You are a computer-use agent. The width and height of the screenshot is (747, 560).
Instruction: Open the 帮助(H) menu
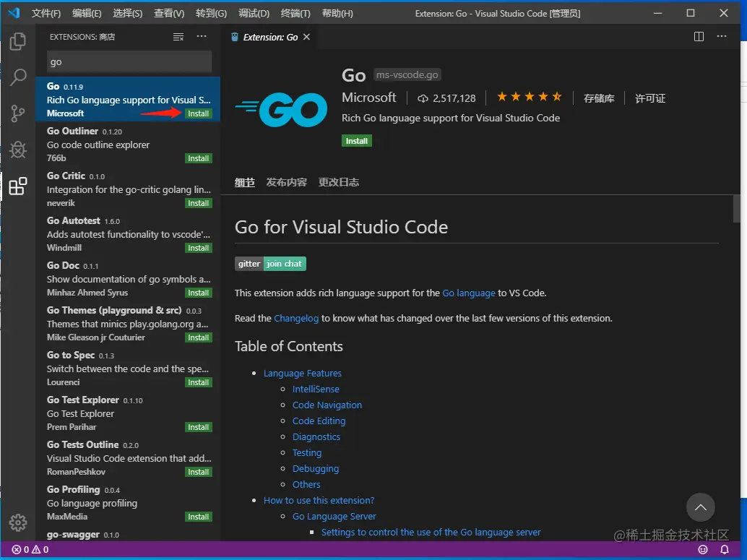337,13
